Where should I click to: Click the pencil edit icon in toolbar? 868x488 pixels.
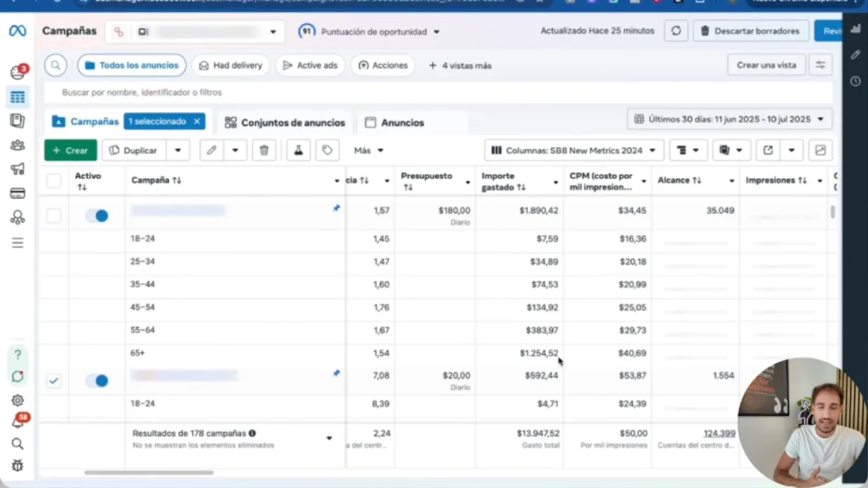click(211, 150)
